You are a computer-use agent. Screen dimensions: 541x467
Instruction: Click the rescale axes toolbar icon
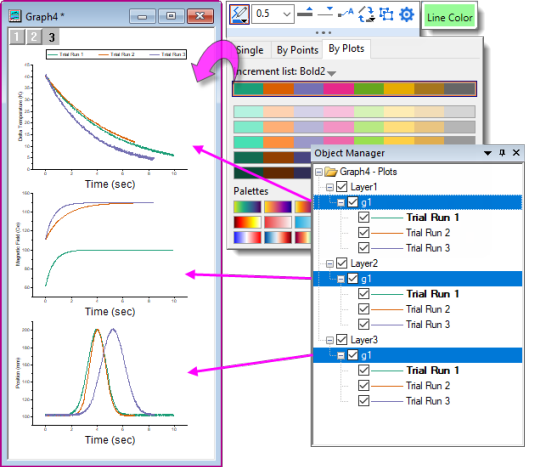click(x=386, y=14)
